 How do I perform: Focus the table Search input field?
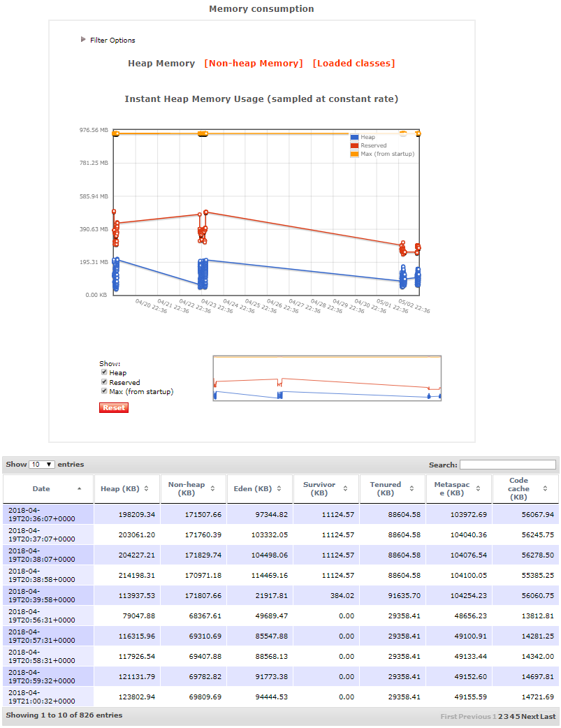click(x=508, y=465)
